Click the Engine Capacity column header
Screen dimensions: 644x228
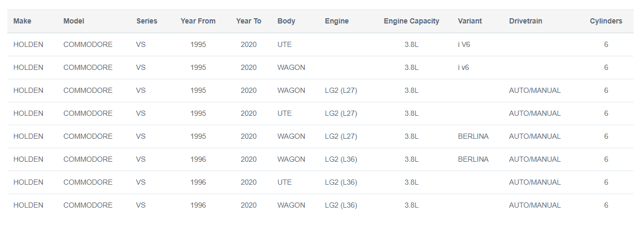(412, 21)
